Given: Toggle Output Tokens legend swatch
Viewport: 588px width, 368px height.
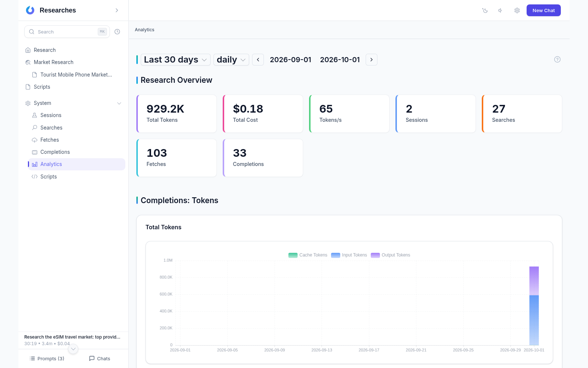Looking at the screenshot, I should pos(375,255).
